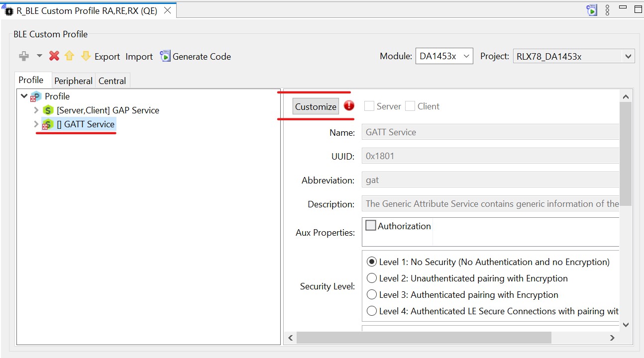Click vertical scrollbar up arrow
Screen dimensions: 644x358
coord(626,97)
